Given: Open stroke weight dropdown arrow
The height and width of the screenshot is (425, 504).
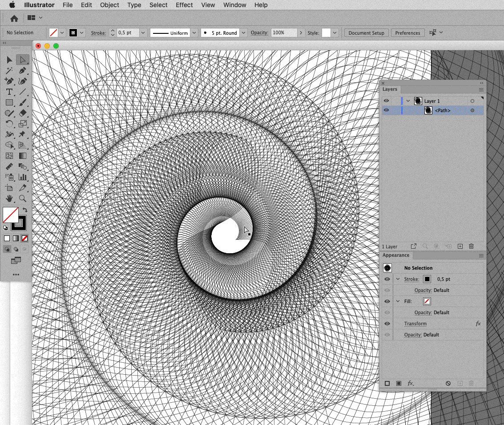Looking at the screenshot, I should pyautogui.click(x=143, y=33).
